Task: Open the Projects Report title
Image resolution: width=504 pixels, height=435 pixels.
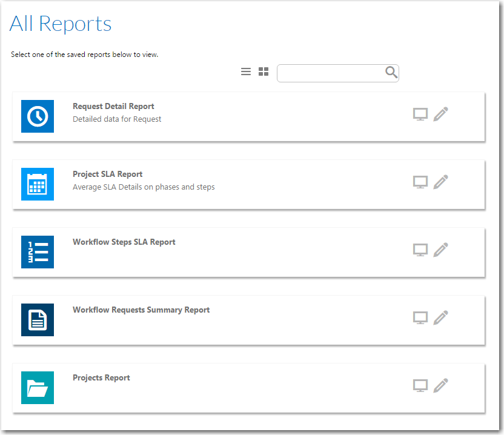Action: tap(101, 378)
